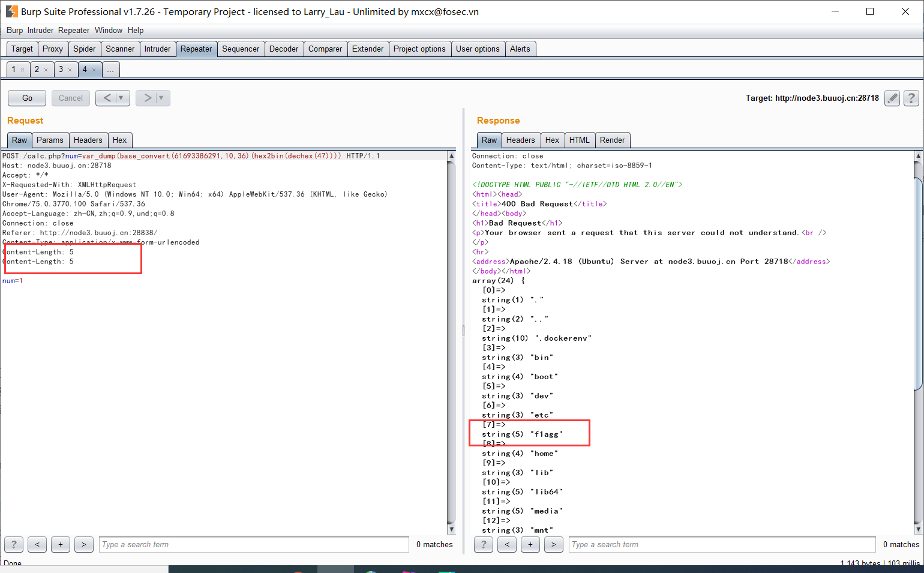This screenshot has width=924, height=573.
Task: Open forward history dropdown arrow
Action: (163, 98)
